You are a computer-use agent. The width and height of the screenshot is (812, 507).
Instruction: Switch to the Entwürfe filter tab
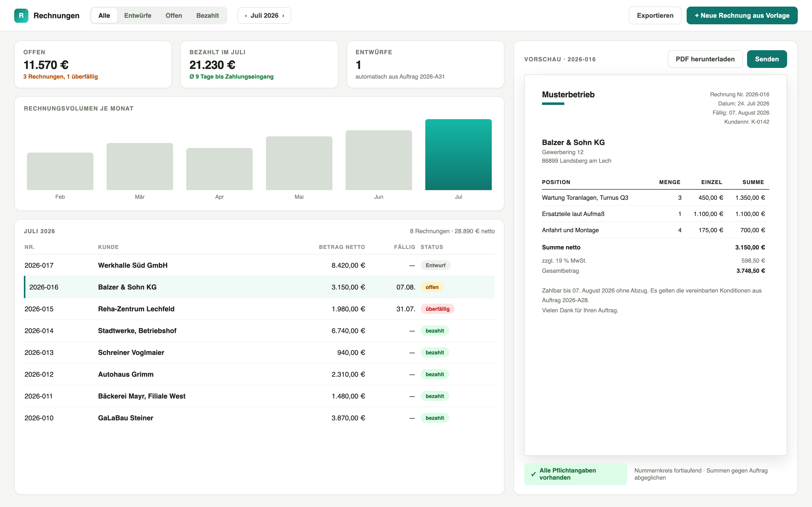(138, 15)
